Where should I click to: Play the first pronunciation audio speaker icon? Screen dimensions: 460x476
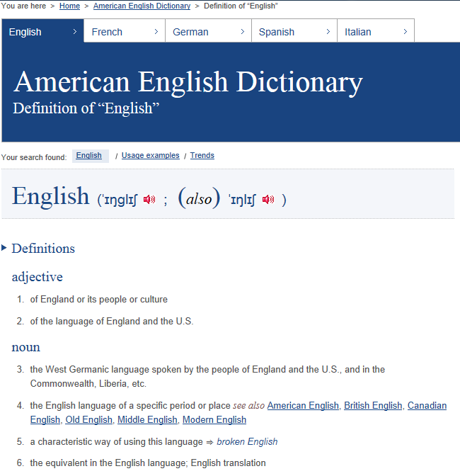(149, 200)
